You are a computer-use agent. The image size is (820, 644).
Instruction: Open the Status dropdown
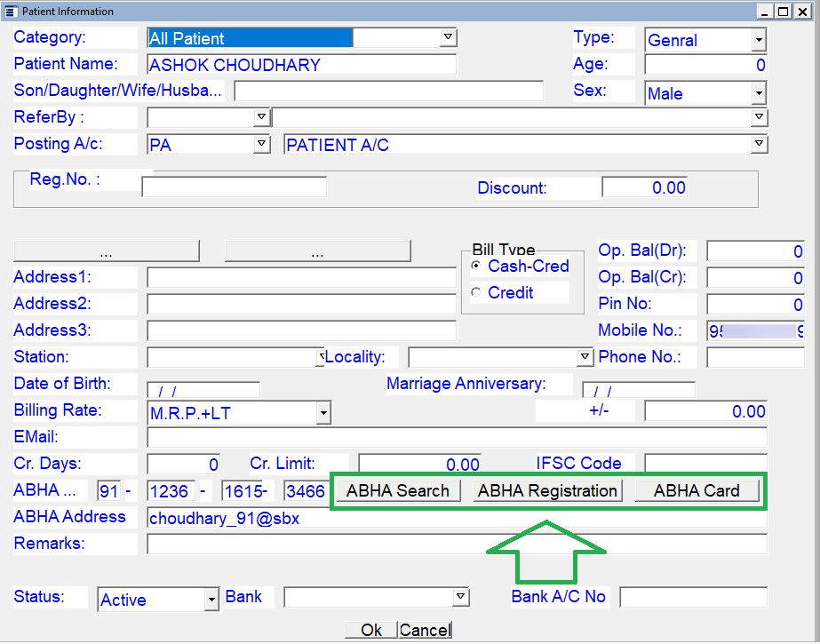click(x=211, y=600)
